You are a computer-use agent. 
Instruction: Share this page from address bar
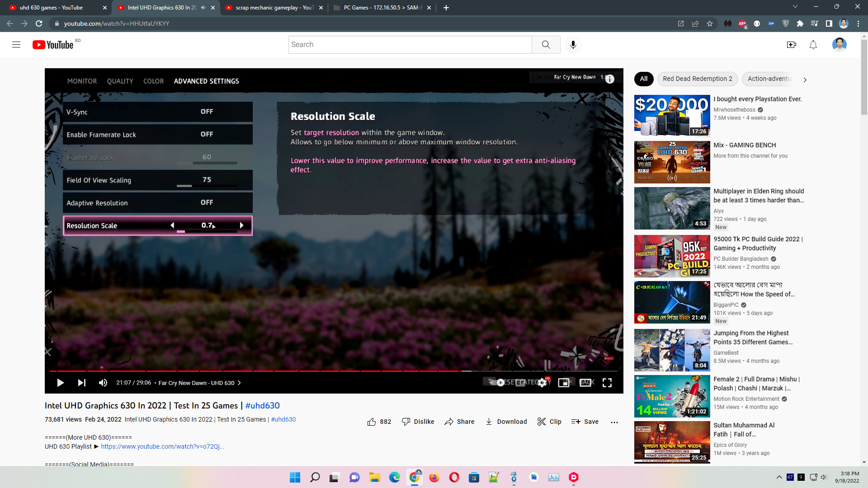click(695, 23)
